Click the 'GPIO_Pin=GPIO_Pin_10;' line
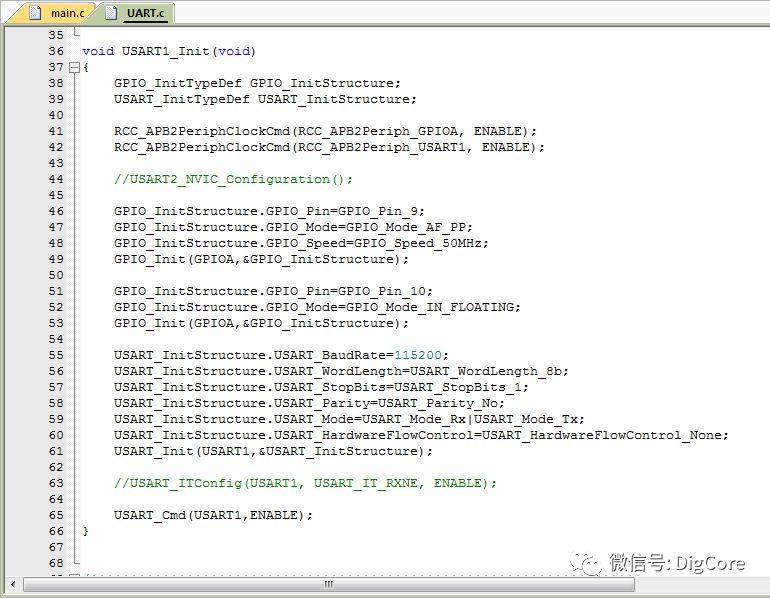770x598 pixels. 273,291
